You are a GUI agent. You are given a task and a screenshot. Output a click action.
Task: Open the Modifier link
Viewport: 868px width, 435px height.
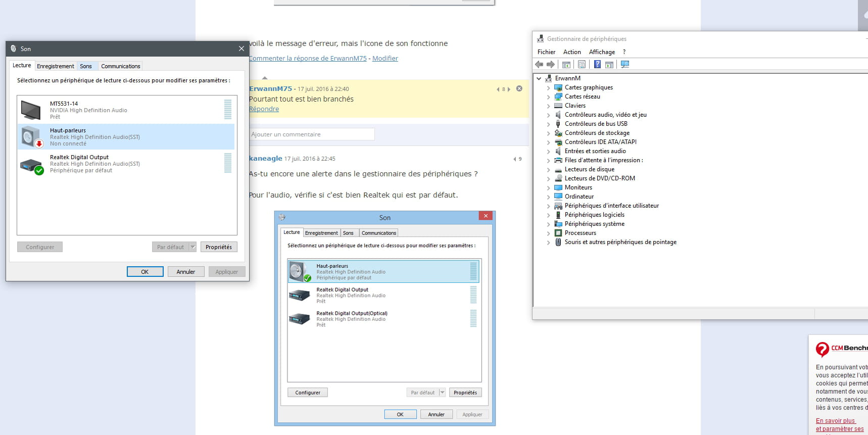385,59
